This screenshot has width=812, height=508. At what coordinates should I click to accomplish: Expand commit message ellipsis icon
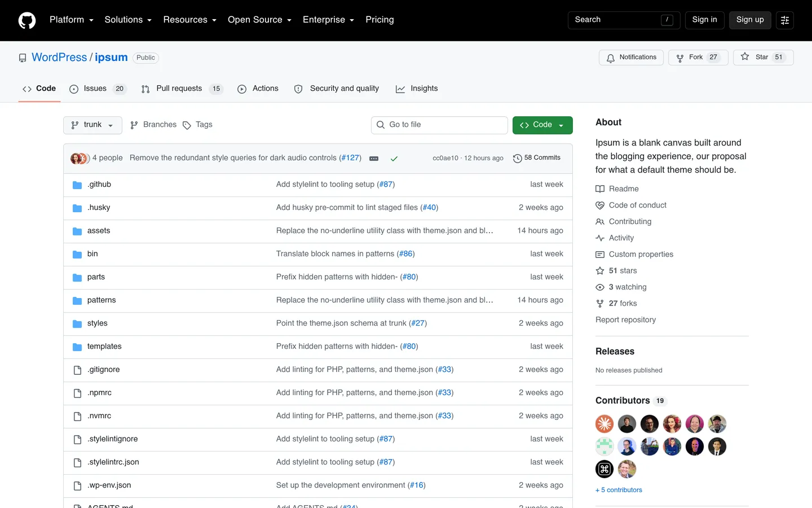point(374,159)
